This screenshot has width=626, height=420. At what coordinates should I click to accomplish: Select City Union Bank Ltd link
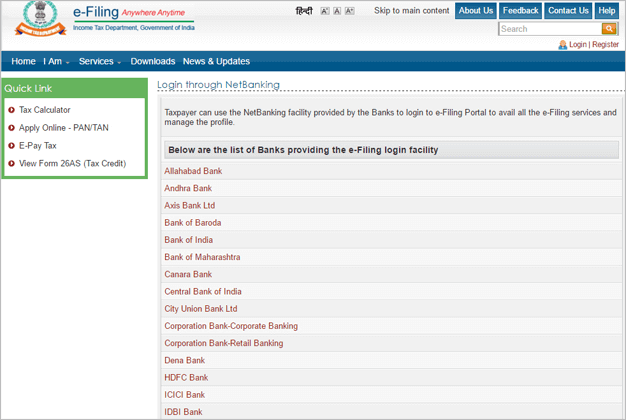pos(201,309)
